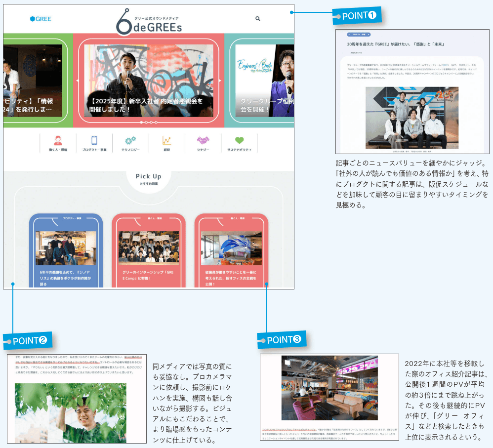Select the プロダクト・事業 smartphone icon in category navigation
493x448 pixels.
coord(94,140)
